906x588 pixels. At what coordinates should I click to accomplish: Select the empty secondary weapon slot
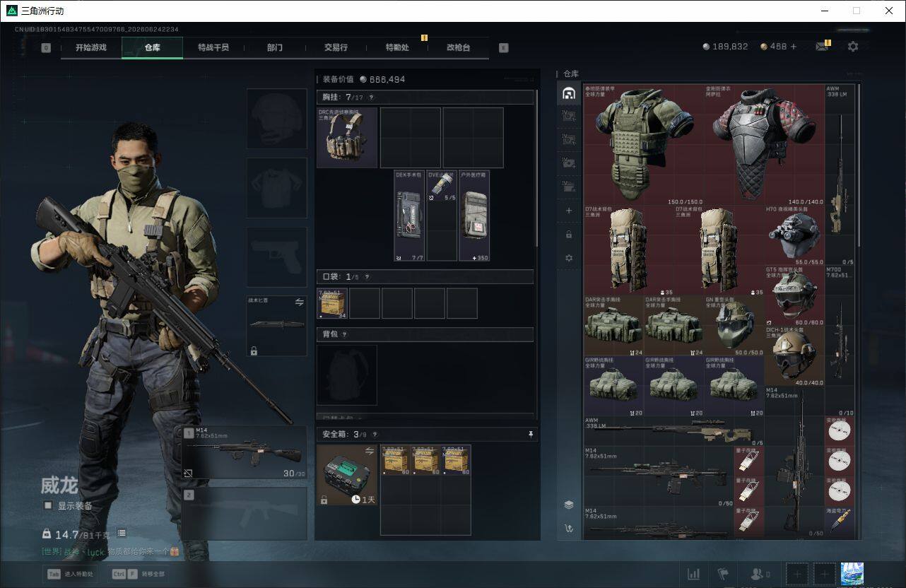tap(245, 514)
